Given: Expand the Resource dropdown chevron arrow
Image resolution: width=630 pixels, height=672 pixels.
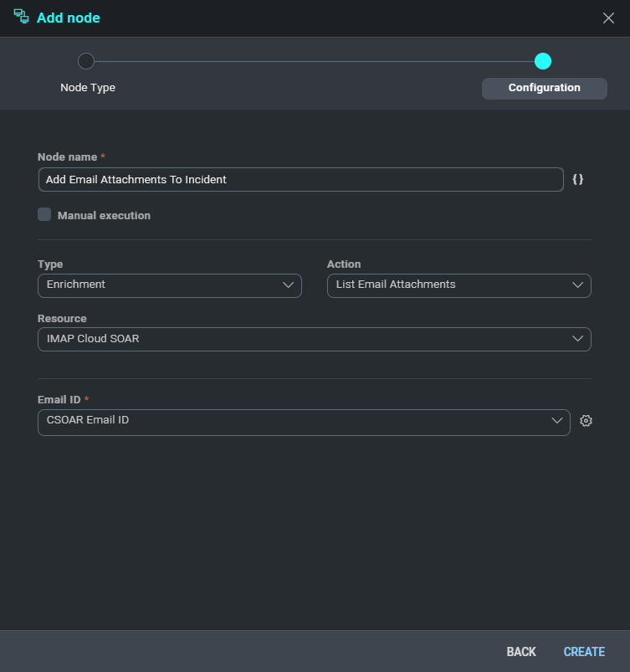Looking at the screenshot, I should 576,339.
